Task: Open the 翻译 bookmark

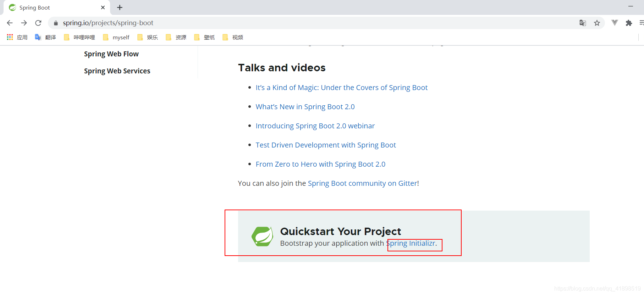Action: (x=45, y=37)
